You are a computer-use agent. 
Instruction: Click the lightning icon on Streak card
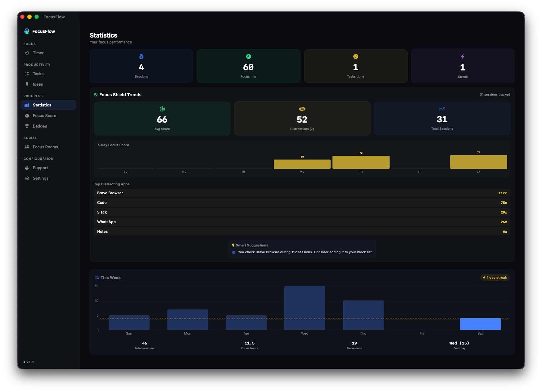tap(463, 56)
